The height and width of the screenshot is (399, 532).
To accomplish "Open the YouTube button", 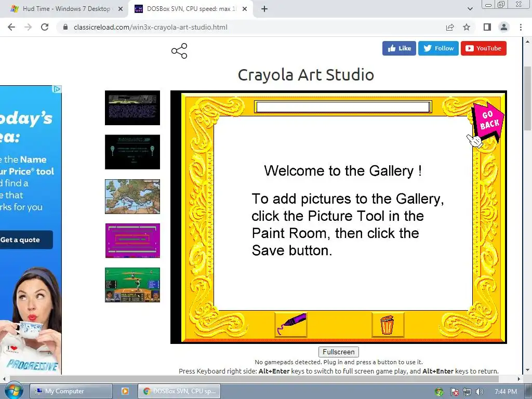I will point(484,48).
